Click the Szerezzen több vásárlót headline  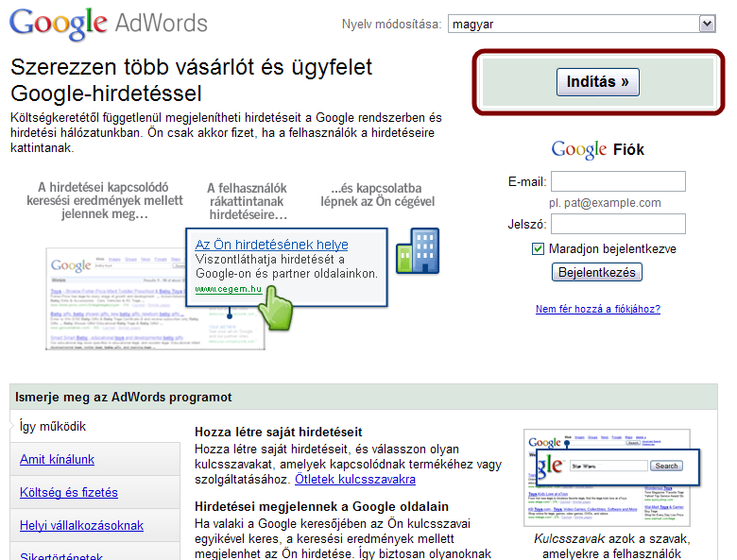tap(191, 80)
